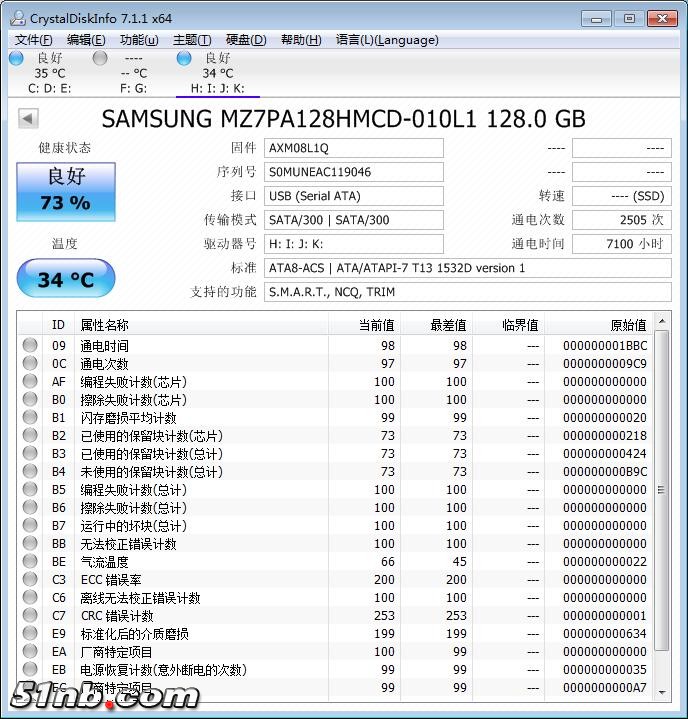Screen dimensions: 688x719
Task: Click status circle for 气流温度 row
Action: pos(31,561)
